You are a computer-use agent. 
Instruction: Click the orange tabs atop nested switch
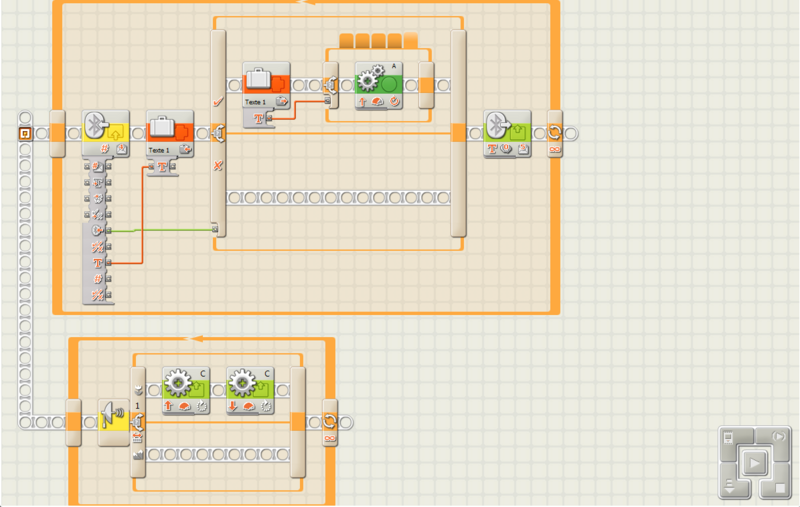pos(378,40)
